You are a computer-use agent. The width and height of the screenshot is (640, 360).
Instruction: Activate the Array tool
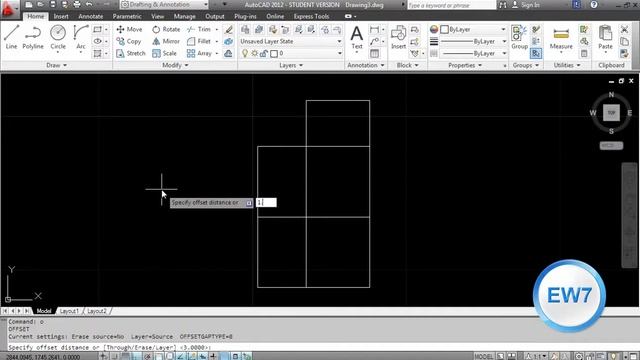(199, 53)
